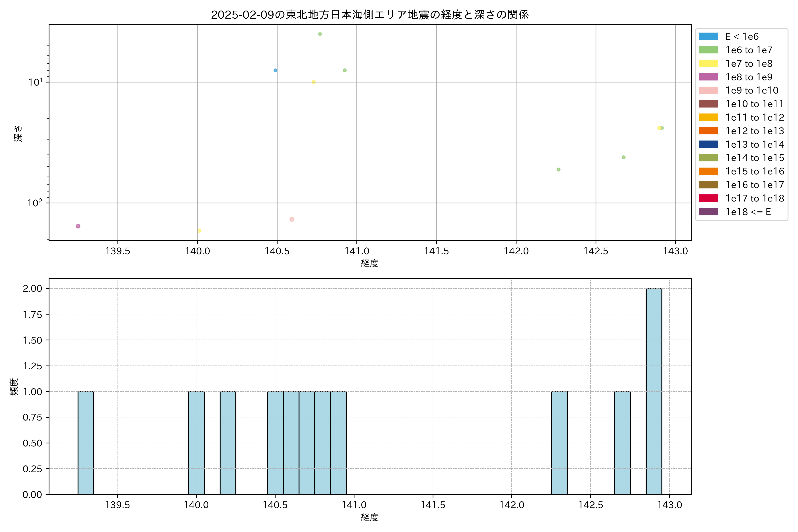Click the pink '1e9 to 1e10' legend swatch
The image size is (798, 532).
tap(708, 91)
